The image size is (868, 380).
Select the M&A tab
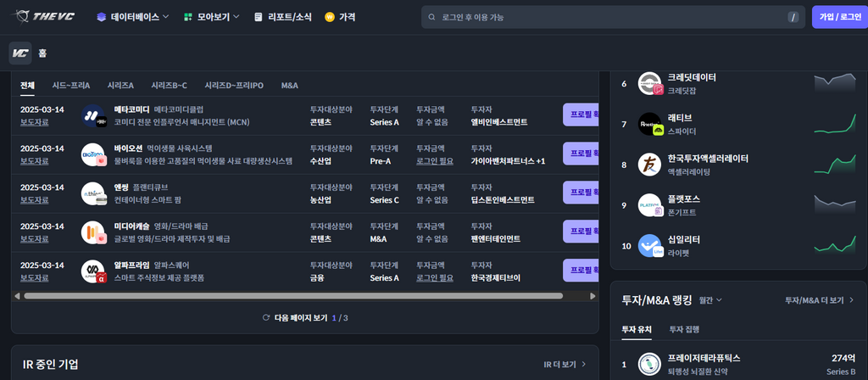click(290, 86)
